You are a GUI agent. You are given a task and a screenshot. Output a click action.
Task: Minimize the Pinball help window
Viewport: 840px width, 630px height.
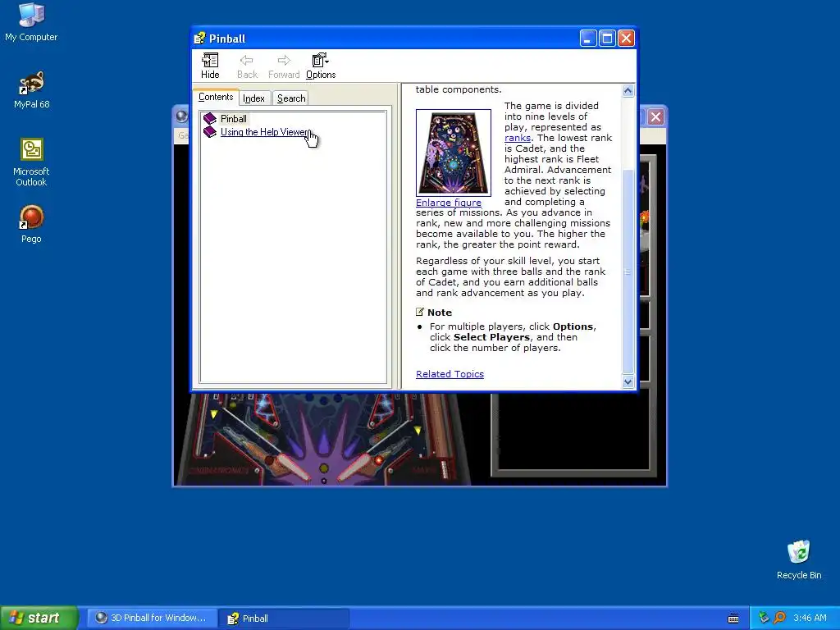click(x=587, y=39)
